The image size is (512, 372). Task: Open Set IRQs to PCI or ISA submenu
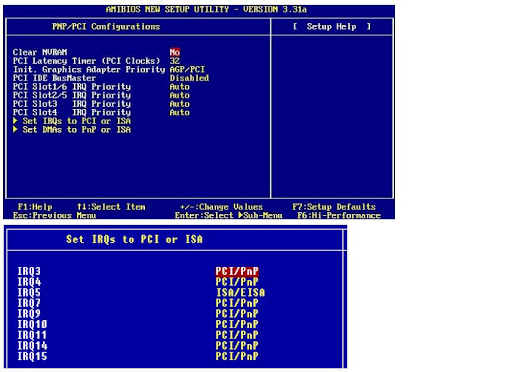point(77,121)
